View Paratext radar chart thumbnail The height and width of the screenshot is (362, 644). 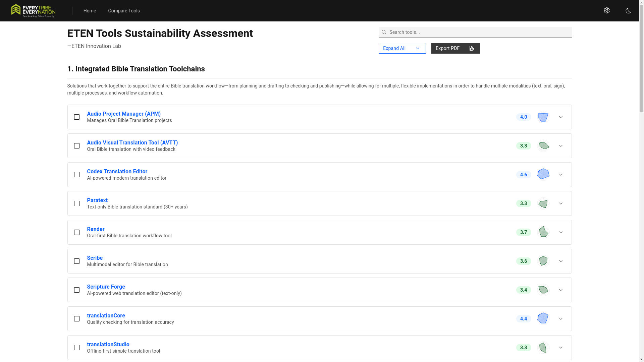(x=543, y=203)
